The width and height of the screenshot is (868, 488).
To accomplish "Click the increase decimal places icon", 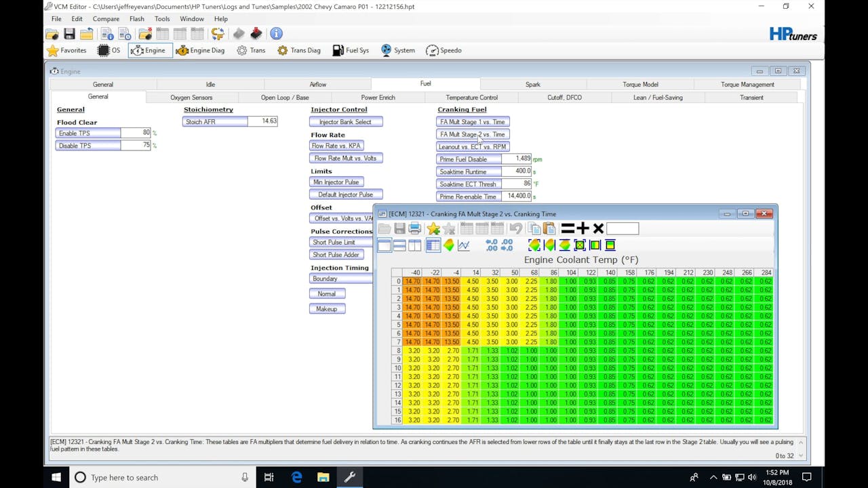I will (x=507, y=245).
